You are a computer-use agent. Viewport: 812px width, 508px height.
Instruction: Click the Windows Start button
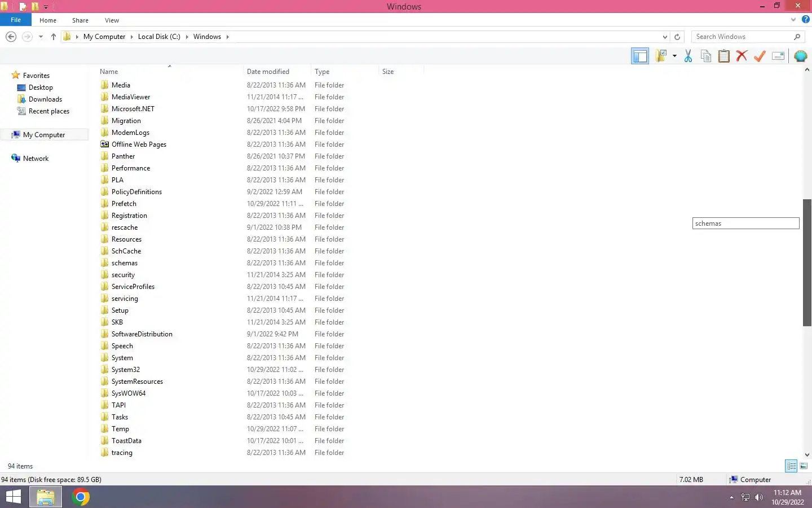point(13,497)
